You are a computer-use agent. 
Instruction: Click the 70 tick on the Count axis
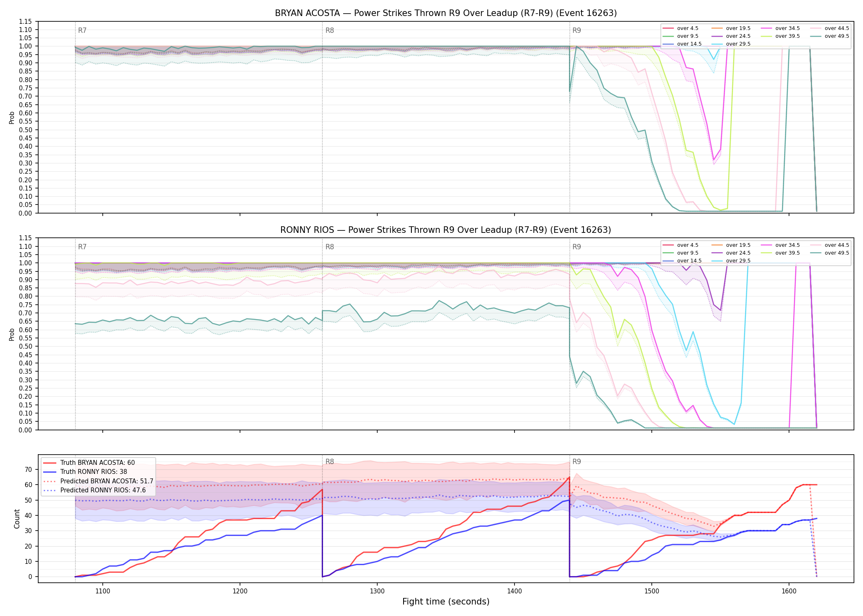tap(28, 469)
